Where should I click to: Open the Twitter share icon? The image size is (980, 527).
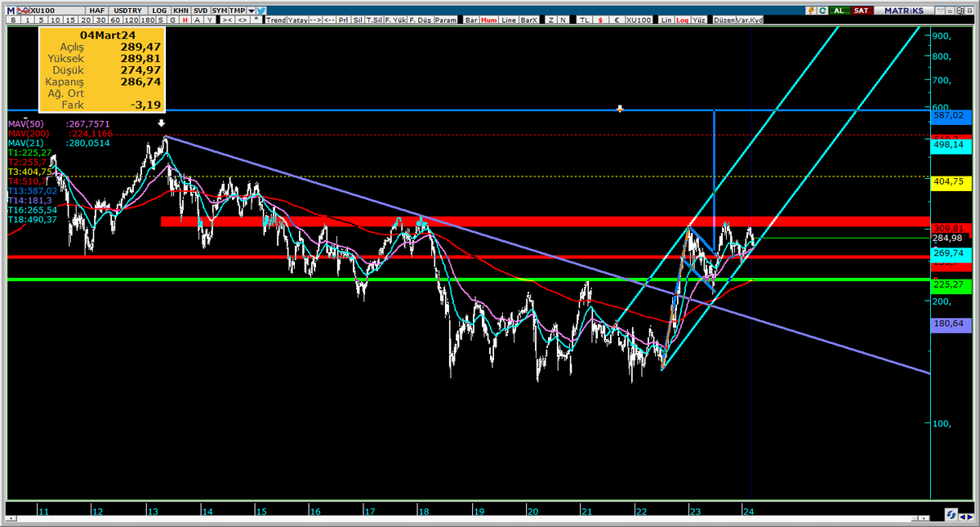pos(261,11)
